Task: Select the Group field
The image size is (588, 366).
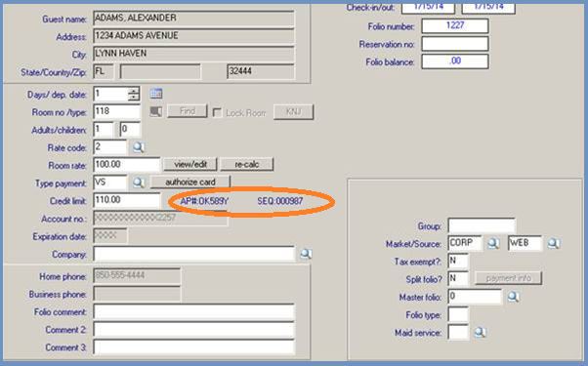Action: coord(482,225)
